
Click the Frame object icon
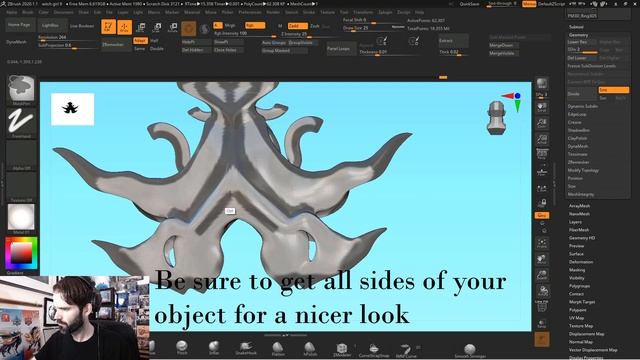[x=542, y=243]
